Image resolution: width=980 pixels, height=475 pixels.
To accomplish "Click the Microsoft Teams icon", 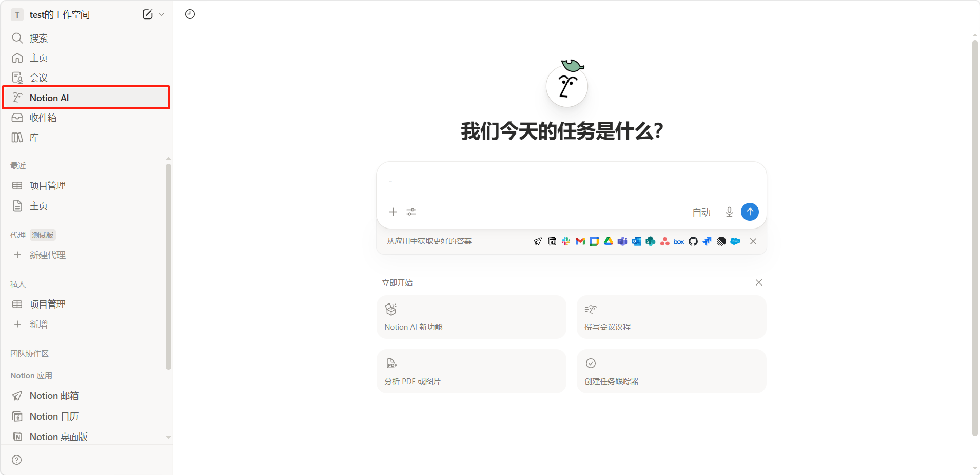I will click(622, 241).
